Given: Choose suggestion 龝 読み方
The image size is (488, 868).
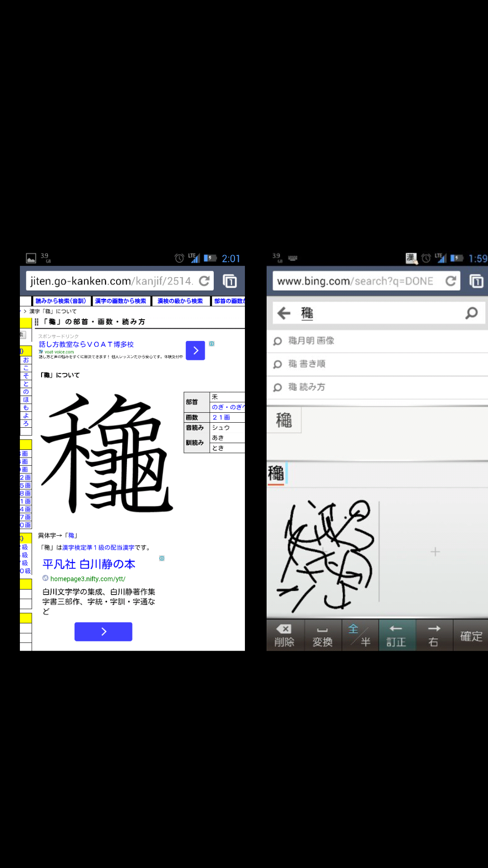Looking at the screenshot, I should 377,387.
